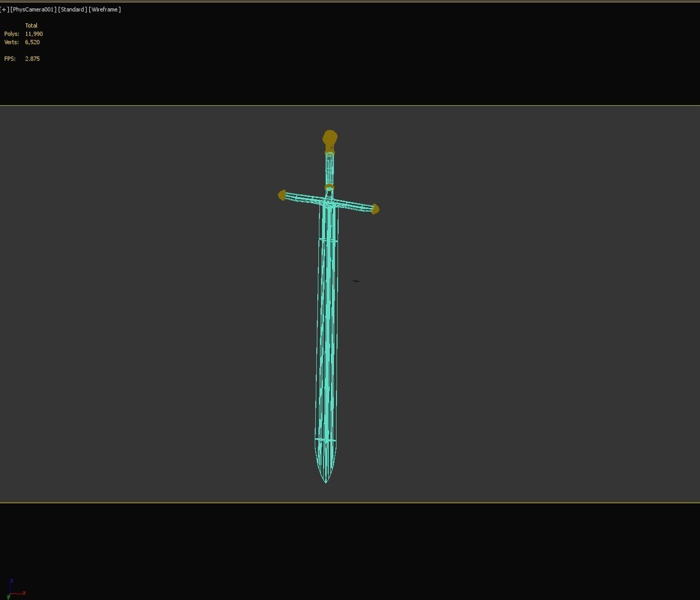Viewport: 700px width, 600px height.
Task: Click the Verts count value 6,520
Action: pyautogui.click(x=32, y=42)
